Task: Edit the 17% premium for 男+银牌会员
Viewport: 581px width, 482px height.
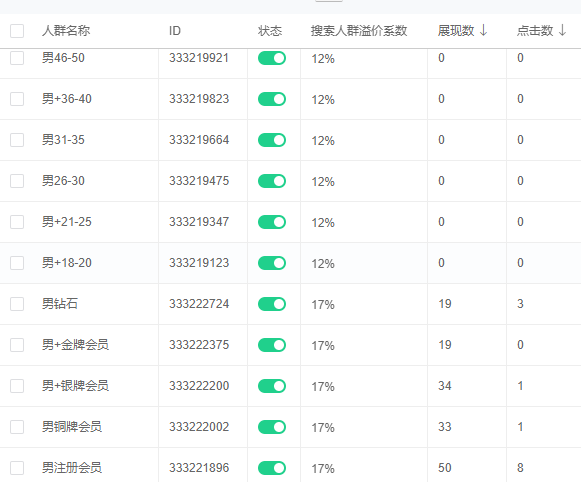Action: tap(323, 386)
